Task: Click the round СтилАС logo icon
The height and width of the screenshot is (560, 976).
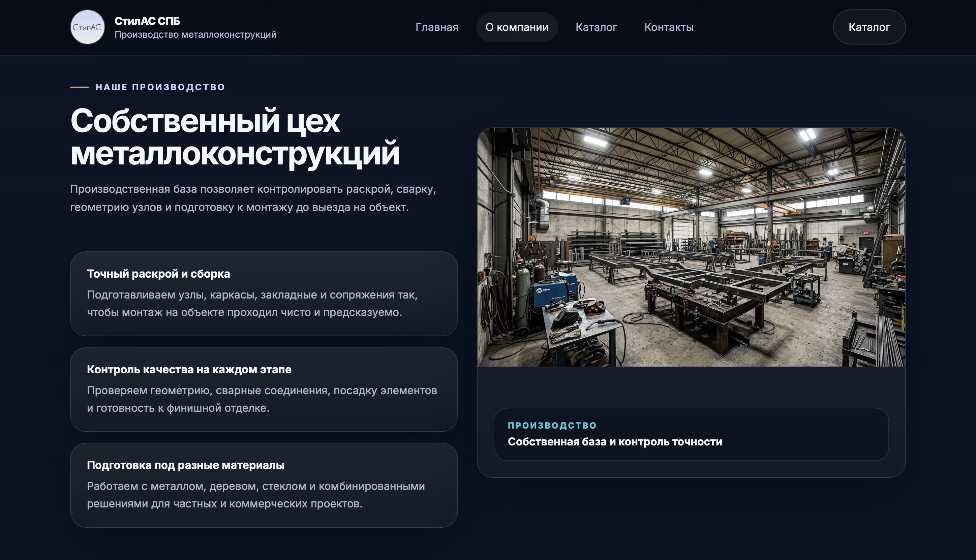Action: click(x=87, y=27)
